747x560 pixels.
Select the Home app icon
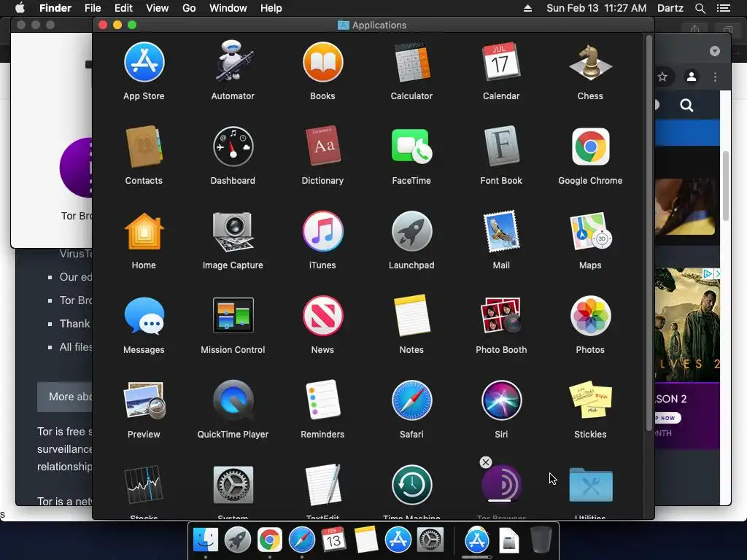pyautogui.click(x=144, y=231)
